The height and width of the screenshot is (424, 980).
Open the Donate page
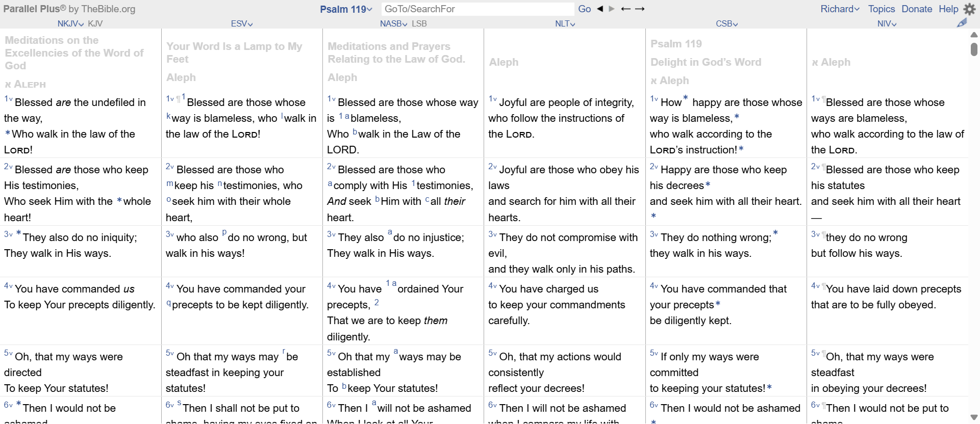pos(917,9)
